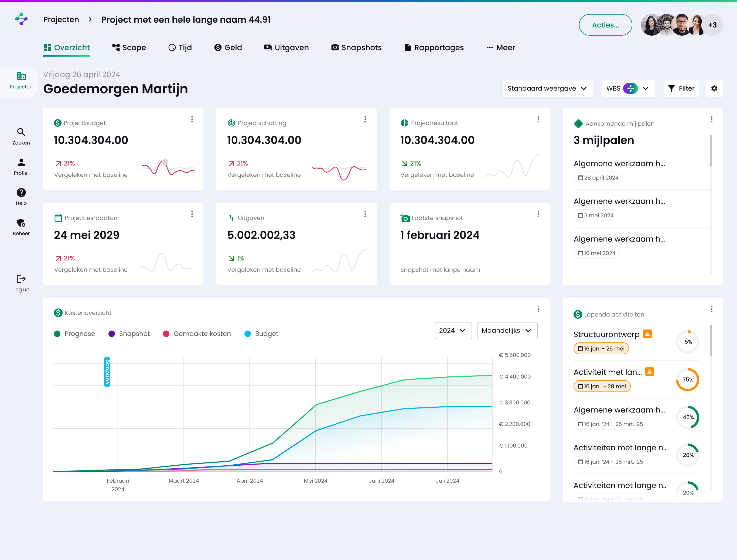The width and height of the screenshot is (737, 560).
Task: Toggle the Prognose legend series
Action: point(74,334)
